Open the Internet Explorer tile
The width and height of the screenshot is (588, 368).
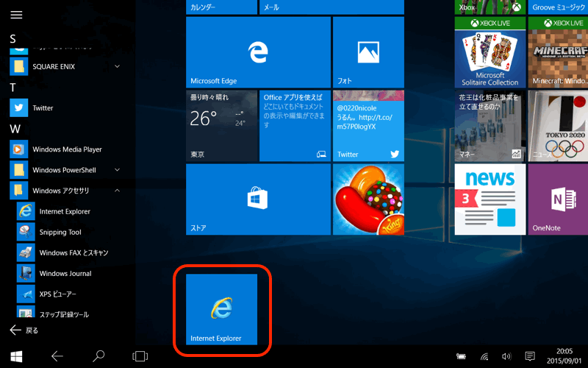click(x=221, y=308)
